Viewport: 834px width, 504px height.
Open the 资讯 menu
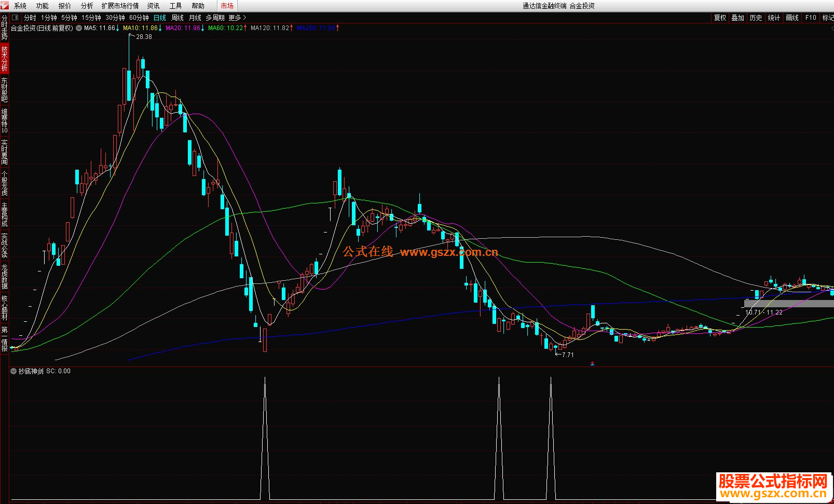(154, 6)
